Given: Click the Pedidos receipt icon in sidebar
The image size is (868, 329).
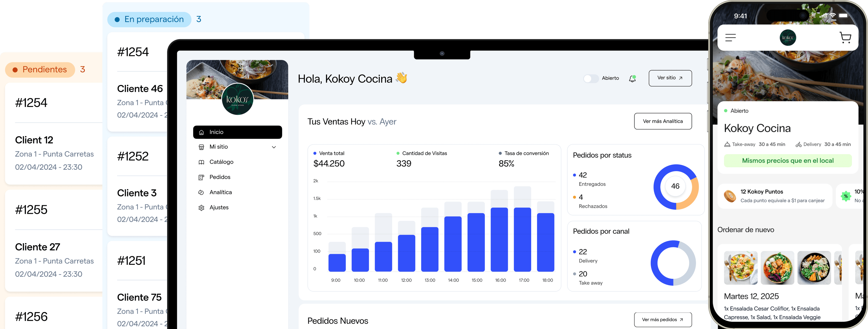Looking at the screenshot, I should pyautogui.click(x=201, y=177).
